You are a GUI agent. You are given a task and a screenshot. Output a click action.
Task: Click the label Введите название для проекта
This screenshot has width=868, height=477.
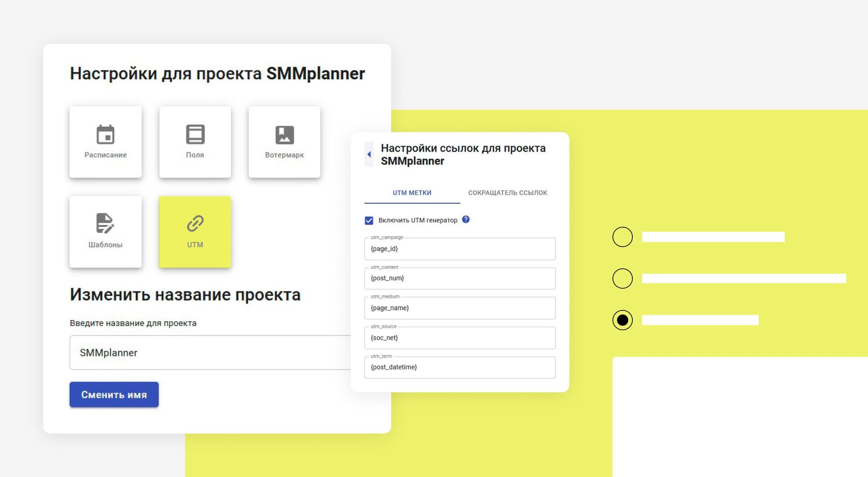click(133, 323)
